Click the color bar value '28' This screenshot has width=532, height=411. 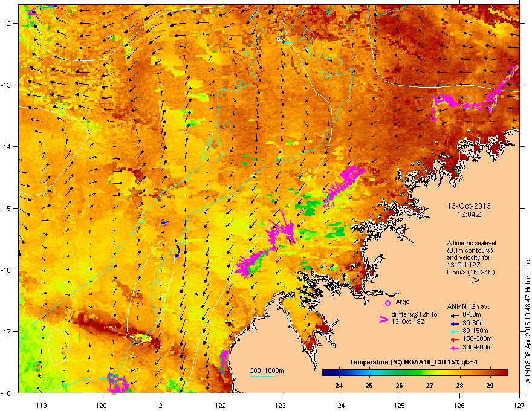pyautogui.click(x=459, y=386)
